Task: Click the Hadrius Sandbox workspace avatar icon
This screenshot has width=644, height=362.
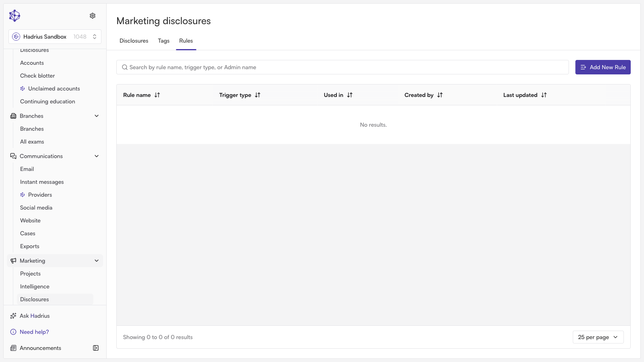Action: (x=16, y=37)
